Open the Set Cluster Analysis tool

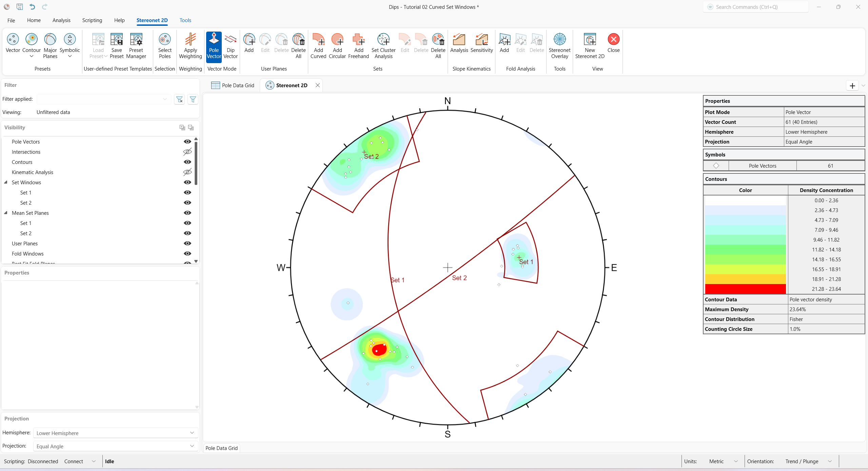pos(383,46)
